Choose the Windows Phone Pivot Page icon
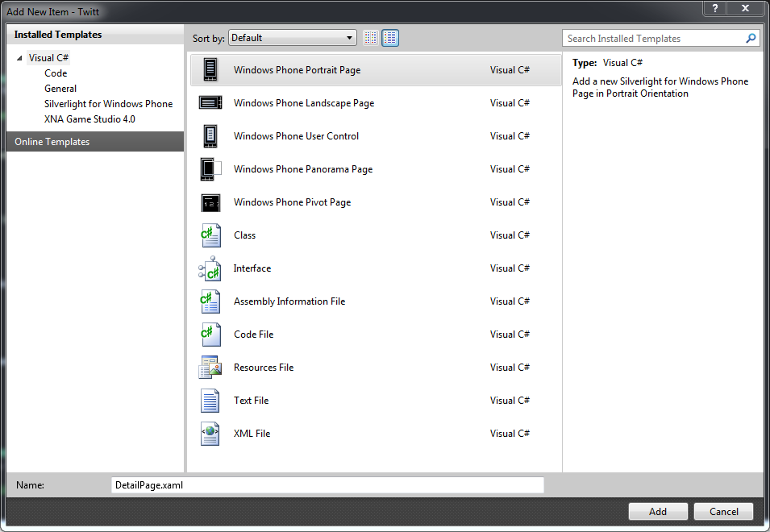The image size is (770, 532). click(x=210, y=202)
